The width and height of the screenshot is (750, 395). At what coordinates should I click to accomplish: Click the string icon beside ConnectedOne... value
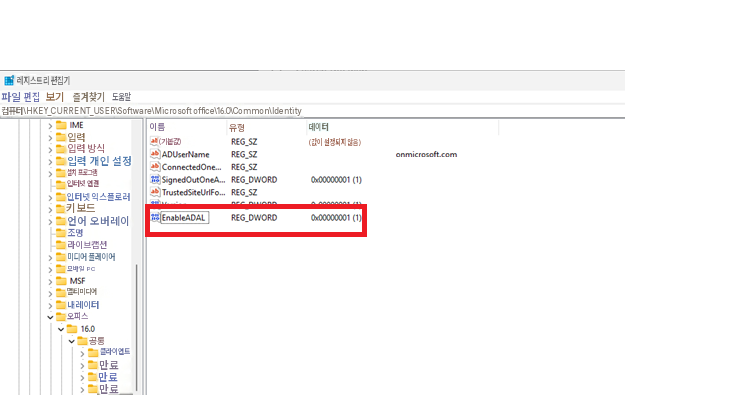pos(154,167)
